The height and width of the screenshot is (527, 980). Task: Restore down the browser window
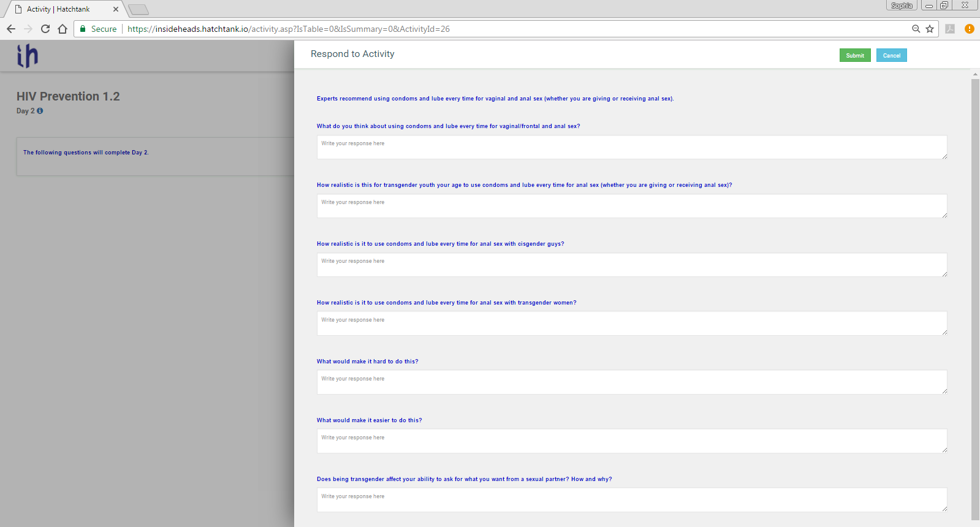(944, 6)
